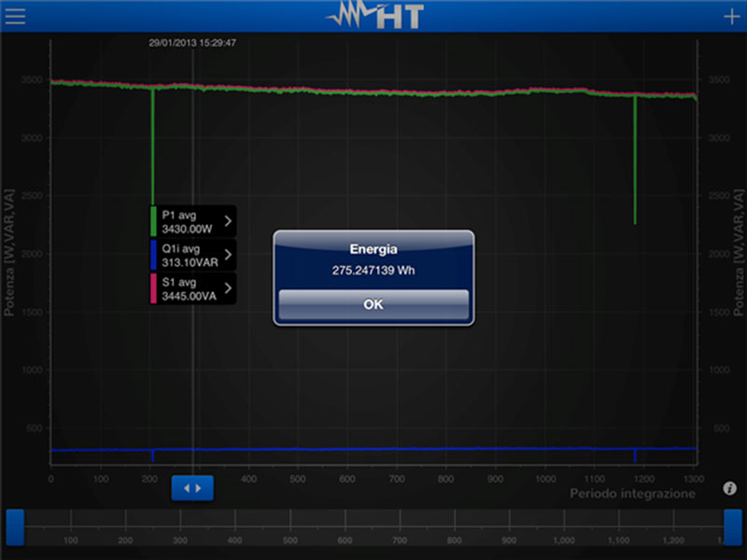Click the right range slider handle
Screen dimensions: 747x560
click(x=733, y=527)
